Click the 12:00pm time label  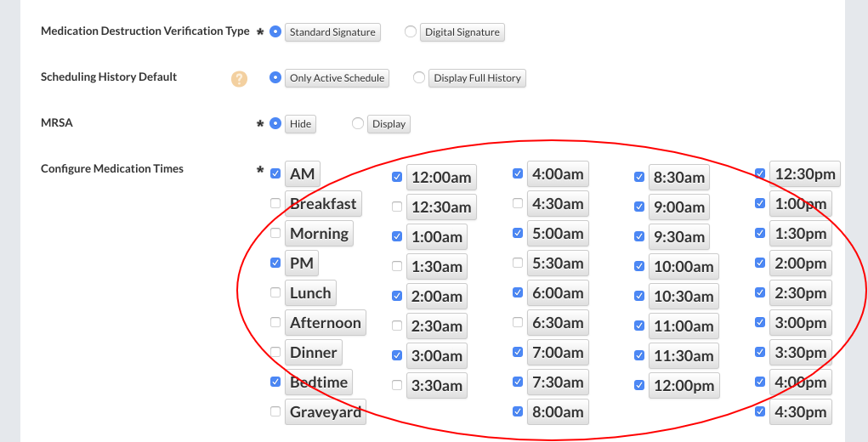684,385
